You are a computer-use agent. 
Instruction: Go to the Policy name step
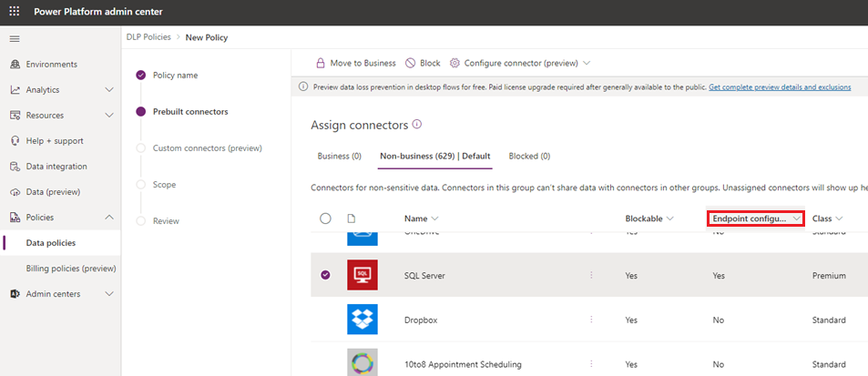[x=175, y=76]
